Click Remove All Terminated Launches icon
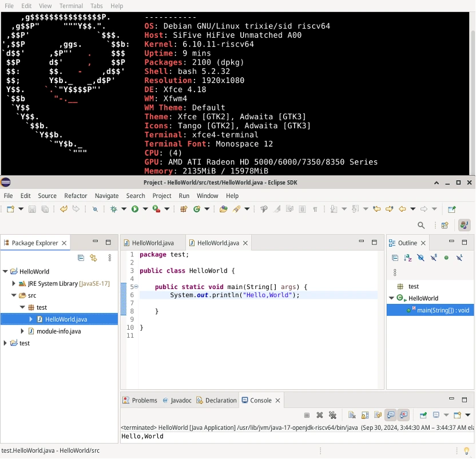The image size is (476, 459). point(333,416)
